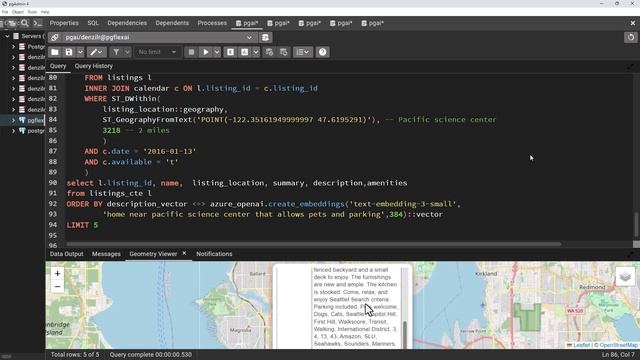Select the active underlined pgai* tab
The width and height of the screenshot is (640, 360).
247,23
